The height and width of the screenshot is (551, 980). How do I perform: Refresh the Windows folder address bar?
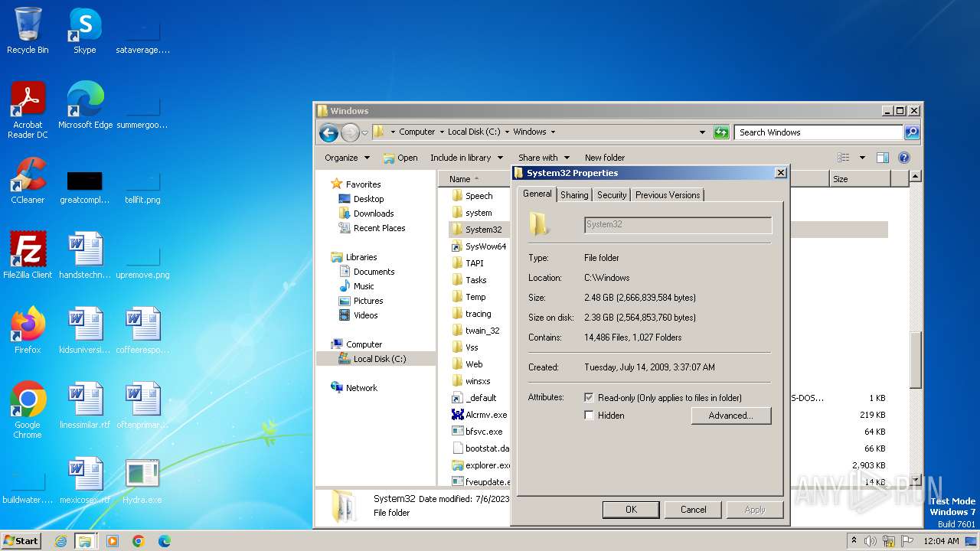pyautogui.click(x=721, y=132)
